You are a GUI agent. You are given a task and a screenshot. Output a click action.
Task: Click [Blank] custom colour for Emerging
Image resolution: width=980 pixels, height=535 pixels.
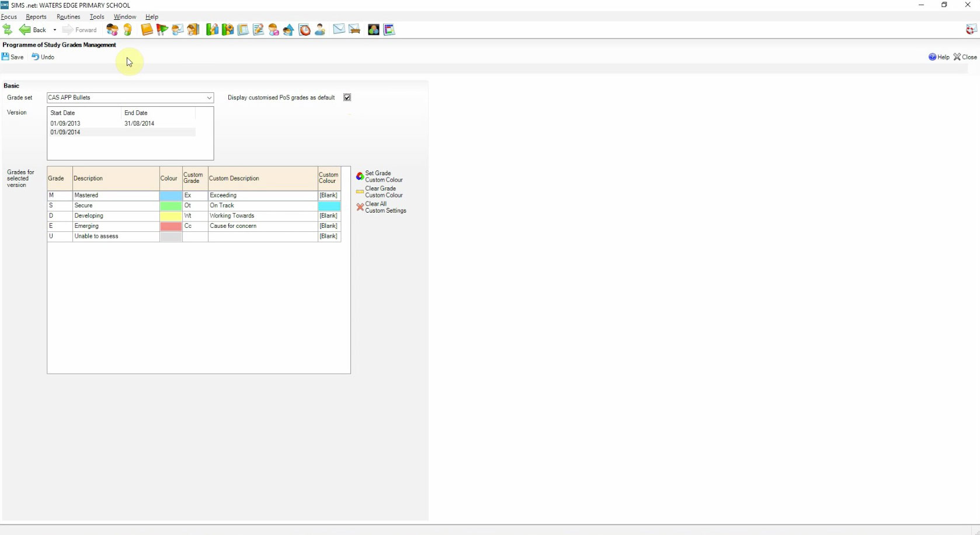(329, 226)
